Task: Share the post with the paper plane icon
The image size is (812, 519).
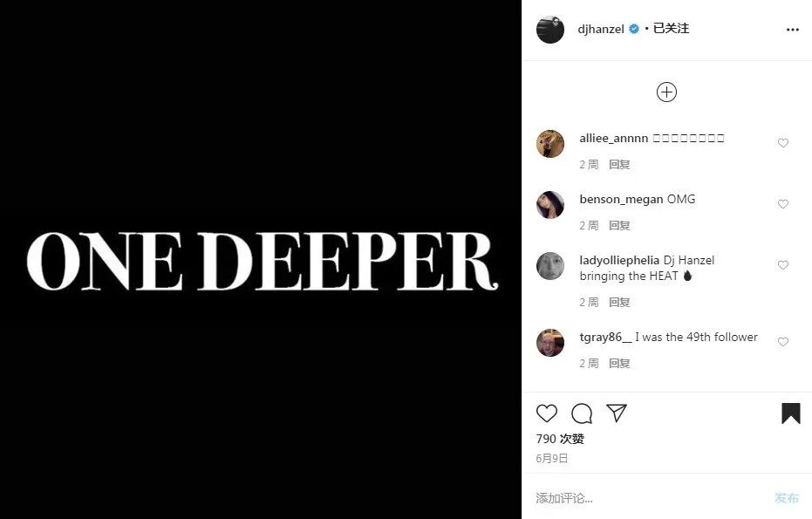Action: point(617,413)
